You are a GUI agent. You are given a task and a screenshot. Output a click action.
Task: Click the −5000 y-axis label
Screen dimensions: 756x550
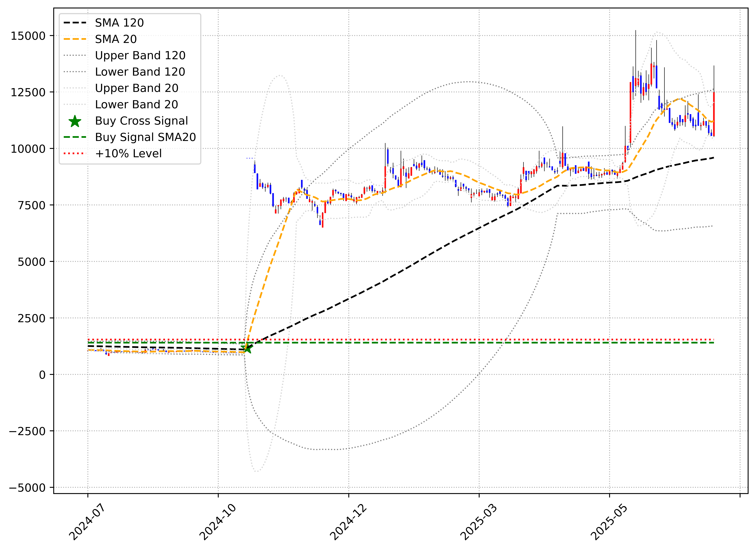click(27, 488)
